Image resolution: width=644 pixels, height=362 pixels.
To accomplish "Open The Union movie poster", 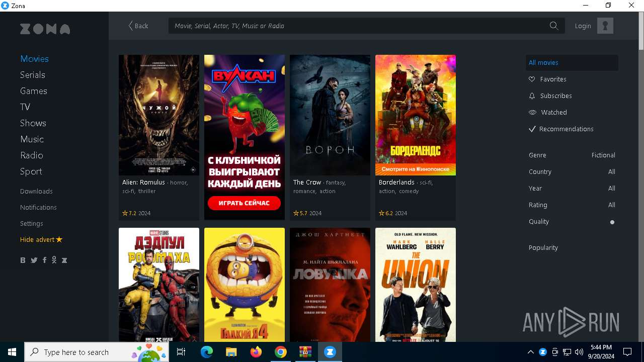I will [416, 285].
